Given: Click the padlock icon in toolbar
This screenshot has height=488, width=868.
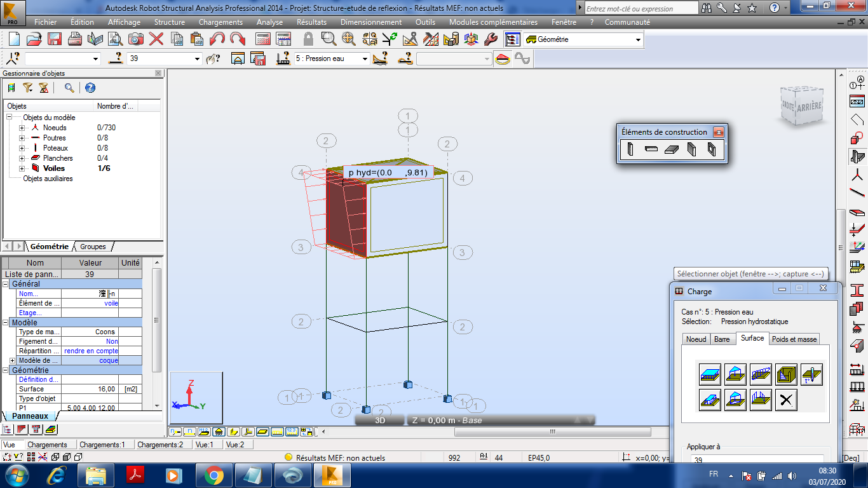Looking at the screenshot, I should click(309, 39).
